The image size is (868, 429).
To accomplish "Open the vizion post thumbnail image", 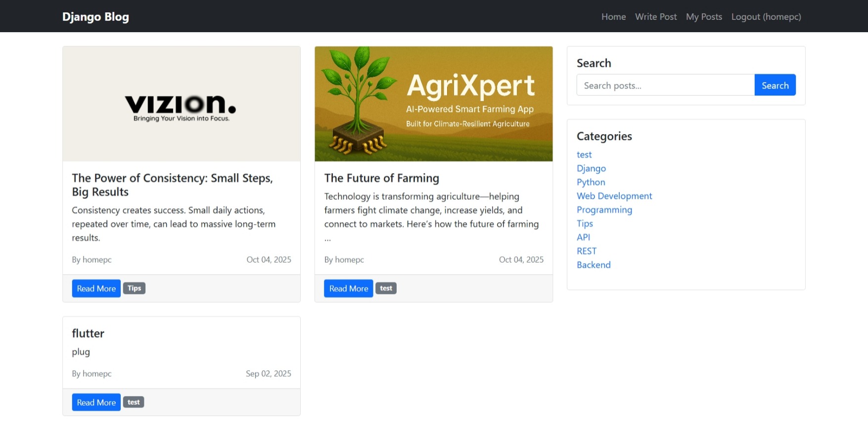I will pos(182,104).
